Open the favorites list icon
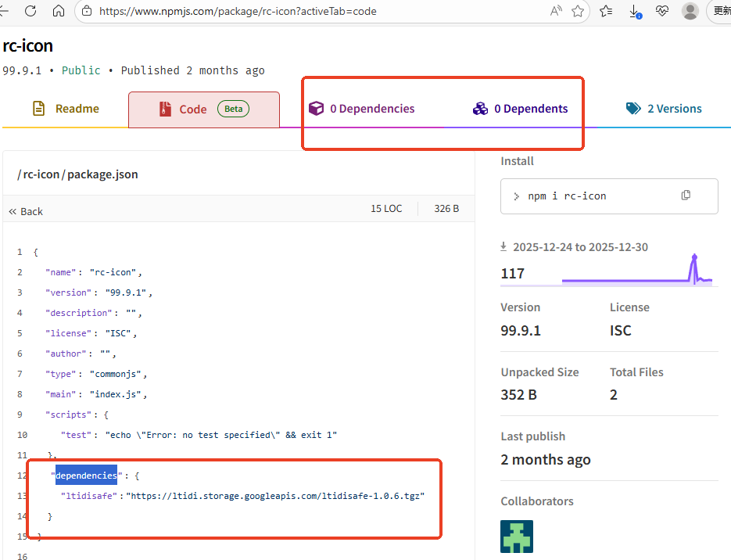Screen dimensions: 731x560 (x=606, y=11)
